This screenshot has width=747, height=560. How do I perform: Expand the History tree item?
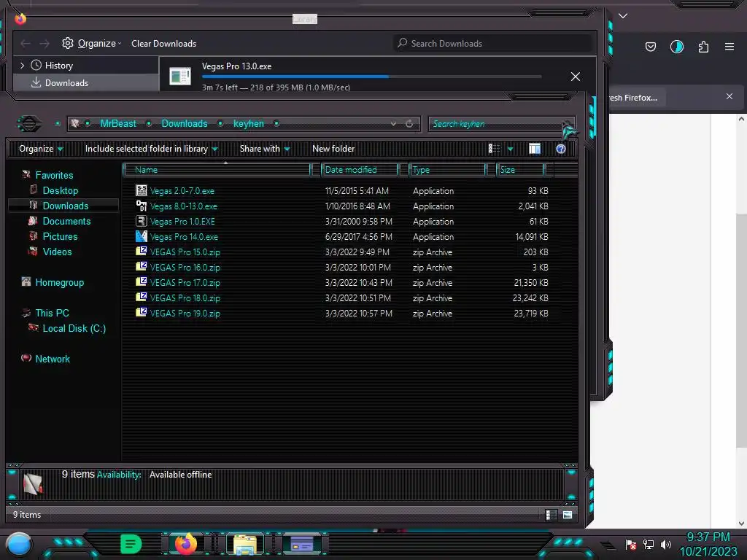(x=22, y=65)
